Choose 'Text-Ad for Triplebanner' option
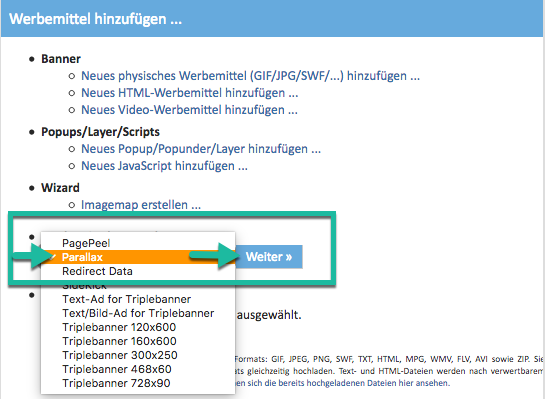The height and width of the screenshot is (399, 545). (x=138, y=299)
